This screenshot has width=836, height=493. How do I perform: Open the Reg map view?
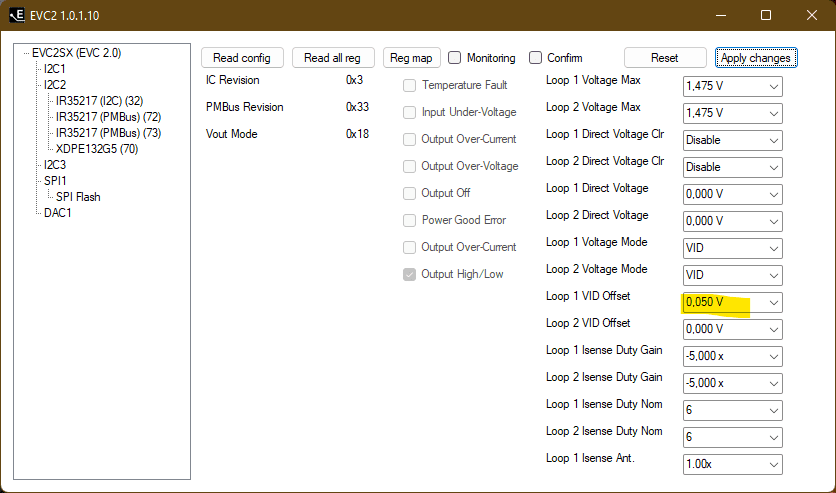411,58
